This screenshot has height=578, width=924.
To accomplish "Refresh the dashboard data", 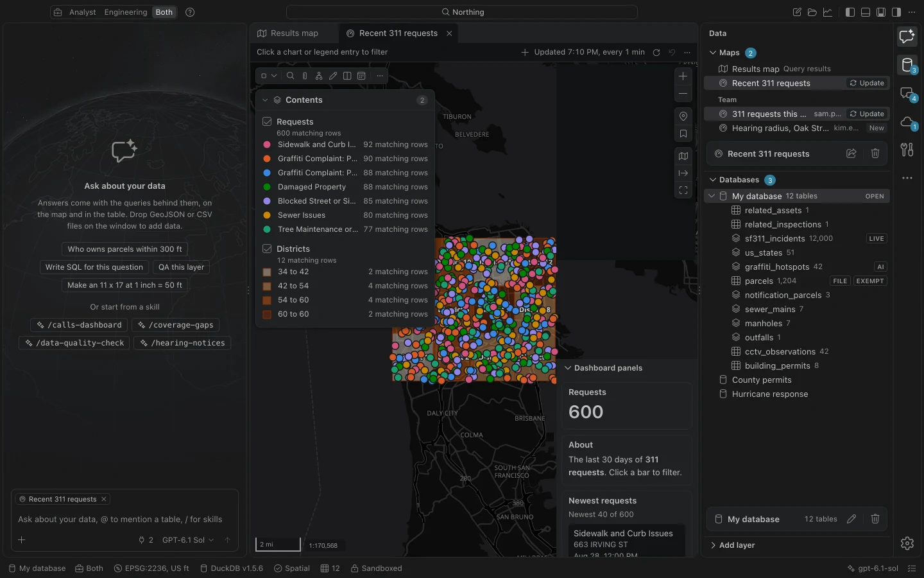I will [x=656, y=53].
